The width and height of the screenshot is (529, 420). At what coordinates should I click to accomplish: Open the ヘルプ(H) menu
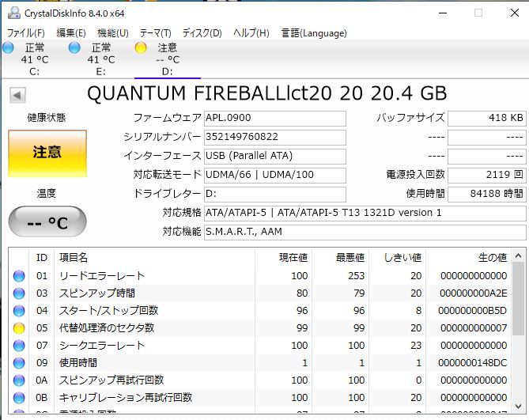coord(251,33)
